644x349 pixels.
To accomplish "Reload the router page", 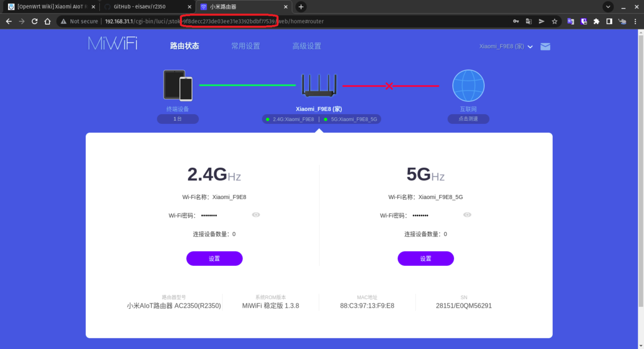I will tap(34, 21).
